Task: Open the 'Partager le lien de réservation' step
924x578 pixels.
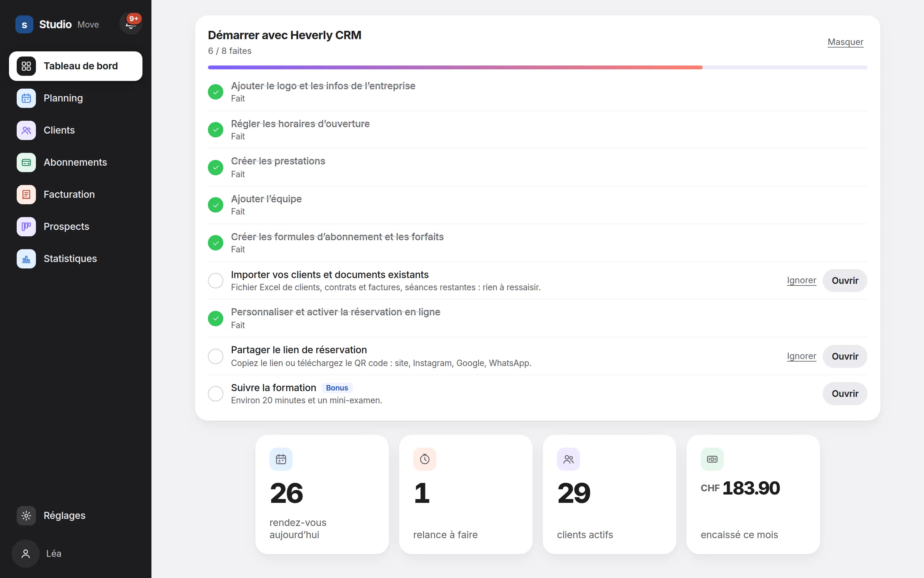Action: coord(844,356)
